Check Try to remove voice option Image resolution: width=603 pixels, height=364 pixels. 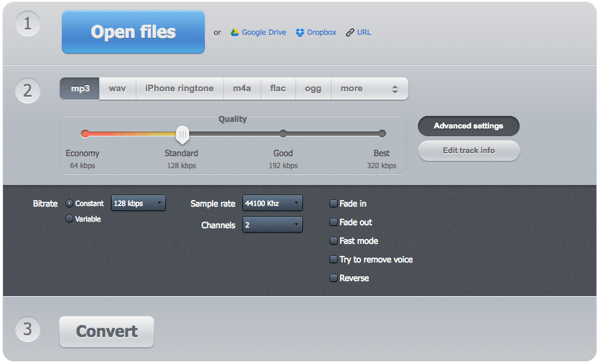pos(333,259)
